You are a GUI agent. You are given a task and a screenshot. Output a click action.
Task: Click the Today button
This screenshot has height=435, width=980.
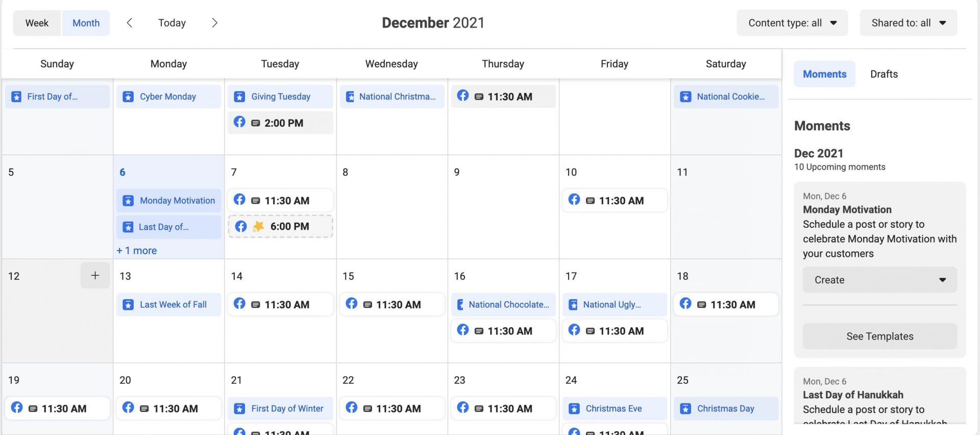coord(172,23)
